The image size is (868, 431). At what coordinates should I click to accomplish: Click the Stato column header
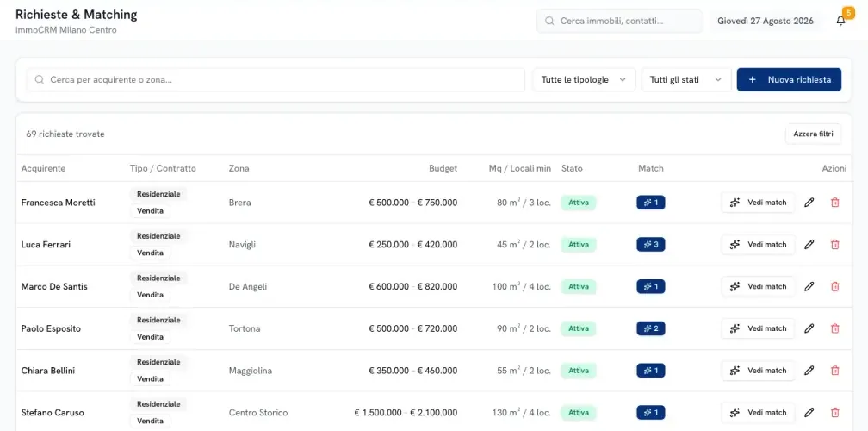click(x=572, y=168)
